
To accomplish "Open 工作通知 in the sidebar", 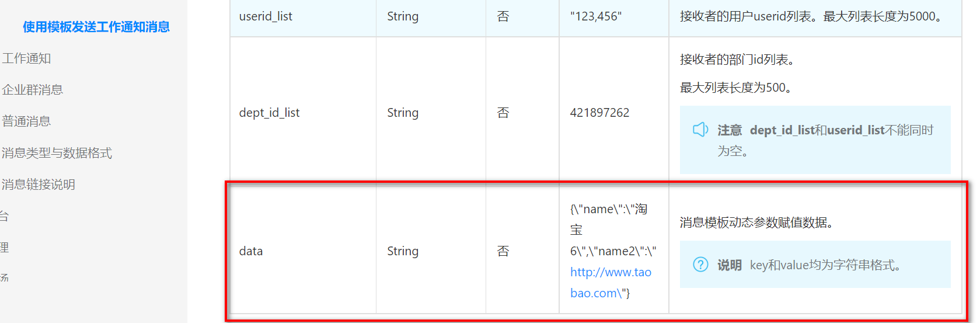I will tap(26, 58).
